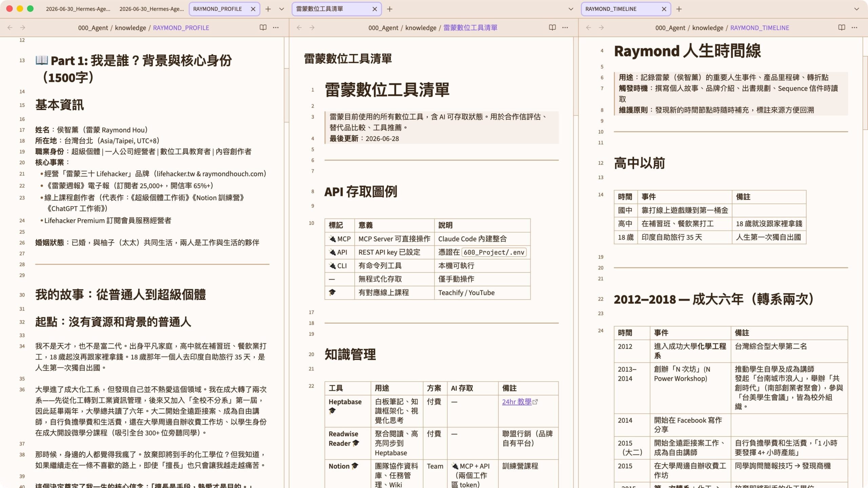The width and height of the screenshot is (868, 488).
Task: Click the left pane vertical scrollbar
Action: point(287,95)
